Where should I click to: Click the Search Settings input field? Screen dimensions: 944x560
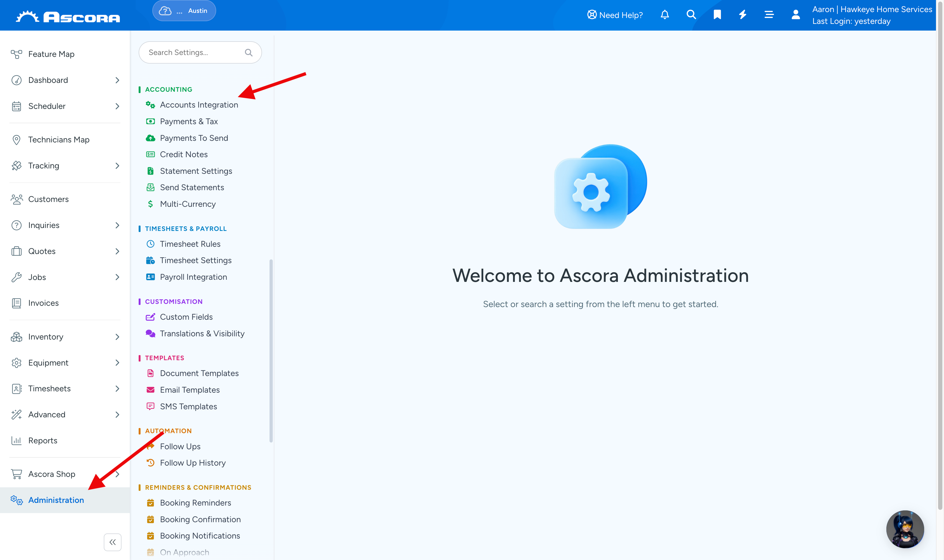tap(200, 53)
